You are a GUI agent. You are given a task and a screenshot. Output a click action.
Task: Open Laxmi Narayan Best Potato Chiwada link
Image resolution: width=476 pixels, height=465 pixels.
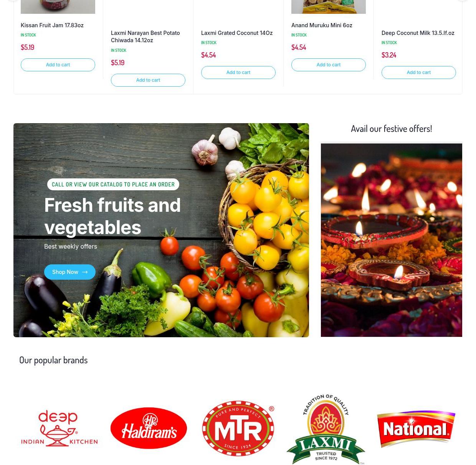pyautogui.click(x=145, y=36)
